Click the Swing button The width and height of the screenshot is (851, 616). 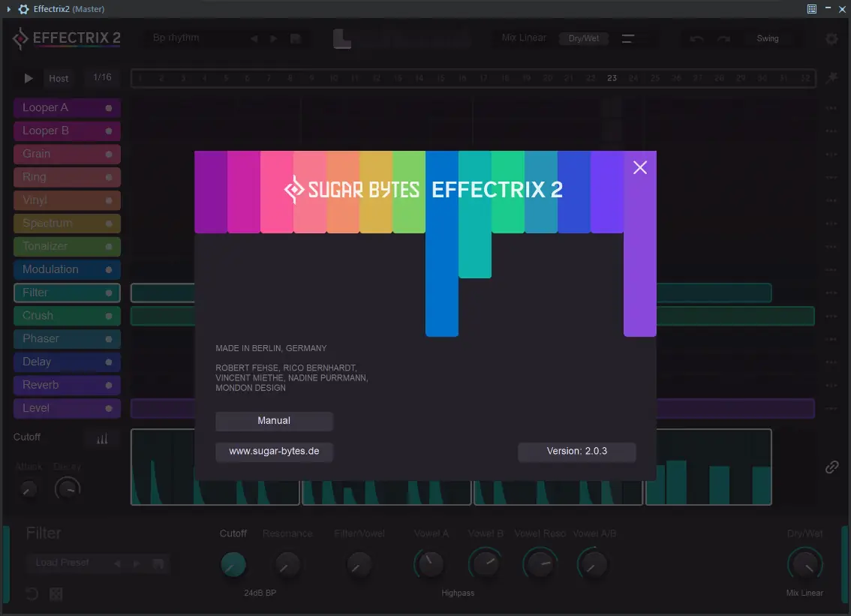click(768, 38)
